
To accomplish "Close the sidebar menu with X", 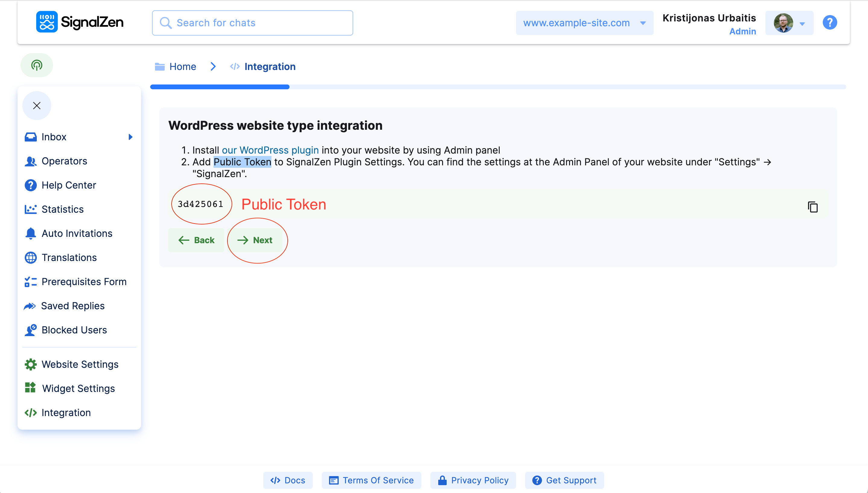I will [x=36, y=106].
